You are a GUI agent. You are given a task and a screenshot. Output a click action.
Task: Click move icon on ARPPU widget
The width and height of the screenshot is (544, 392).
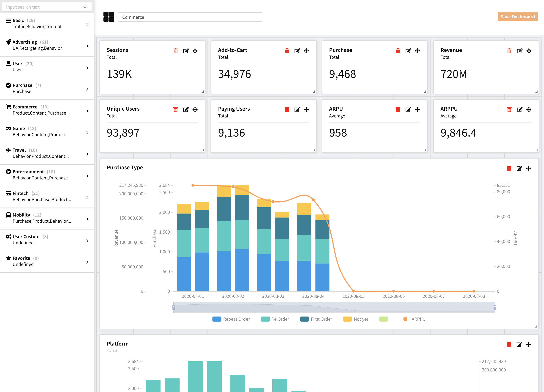(x=529, y=110)
